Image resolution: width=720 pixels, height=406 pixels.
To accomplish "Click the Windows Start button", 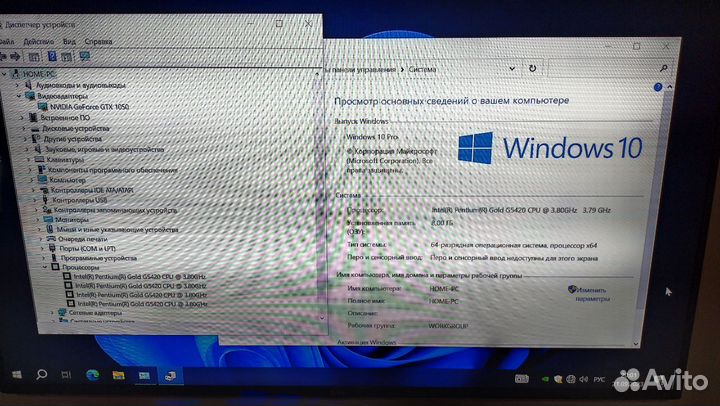I will [16, 373].
